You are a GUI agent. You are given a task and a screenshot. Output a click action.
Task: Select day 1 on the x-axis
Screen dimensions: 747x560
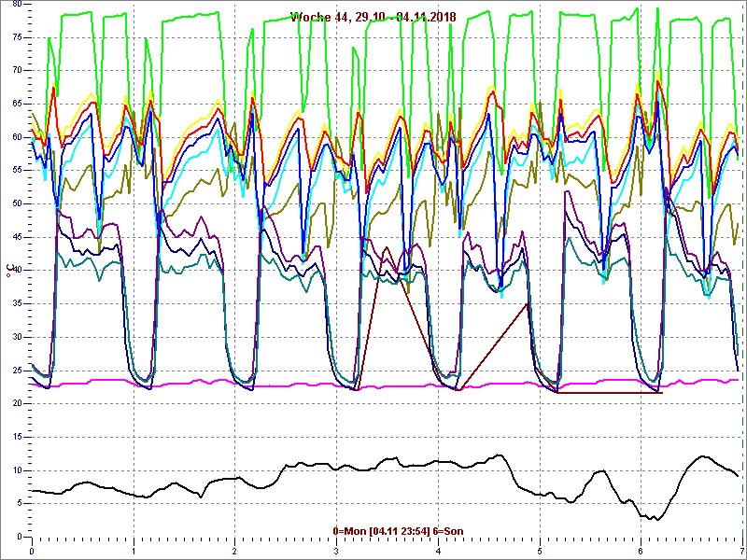pyautogui.click(x=134, y=552)
